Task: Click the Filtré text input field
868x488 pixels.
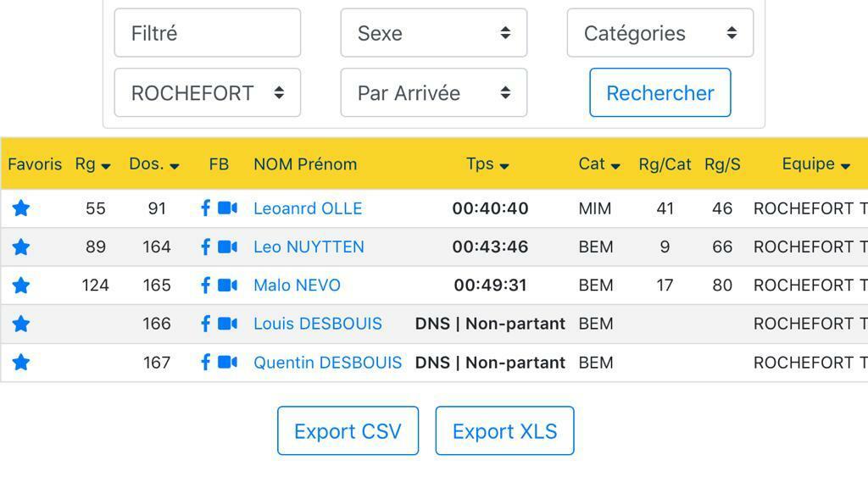Action: [x=207, y=33]
